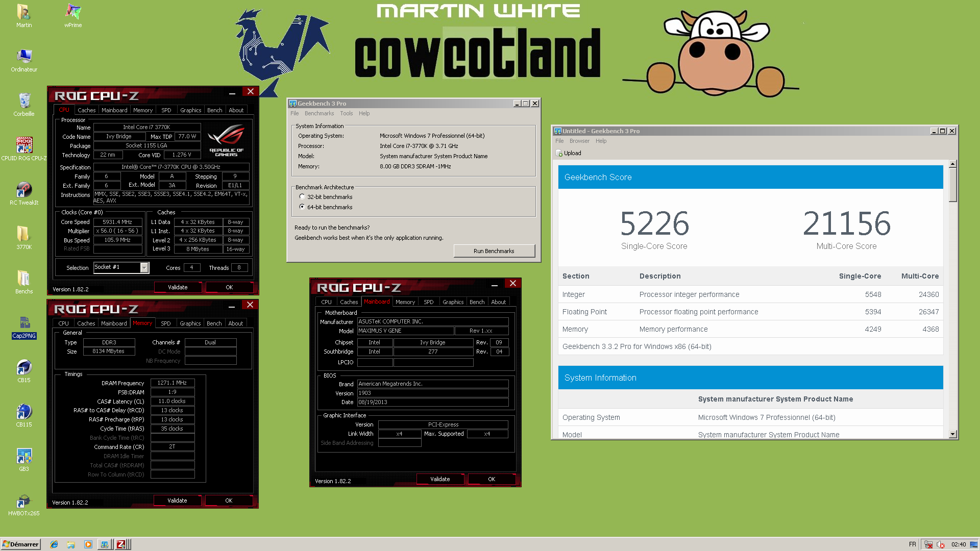Image resolution: width=980 pixels, height=551 pixels.
Task: Open Help menu in Untitled Geekbench window
Action: tap(601, 141)
